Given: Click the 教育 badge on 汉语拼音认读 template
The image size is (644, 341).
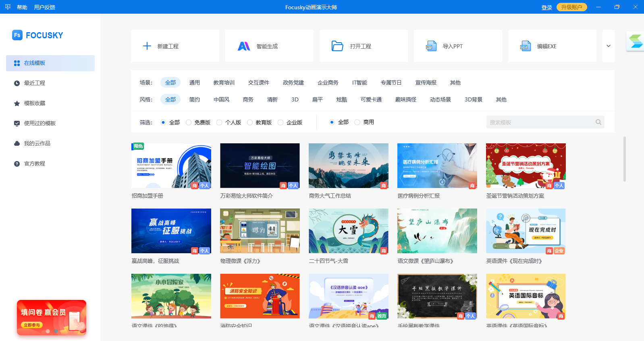Looking at the screenshot, I should coord(382,316).
